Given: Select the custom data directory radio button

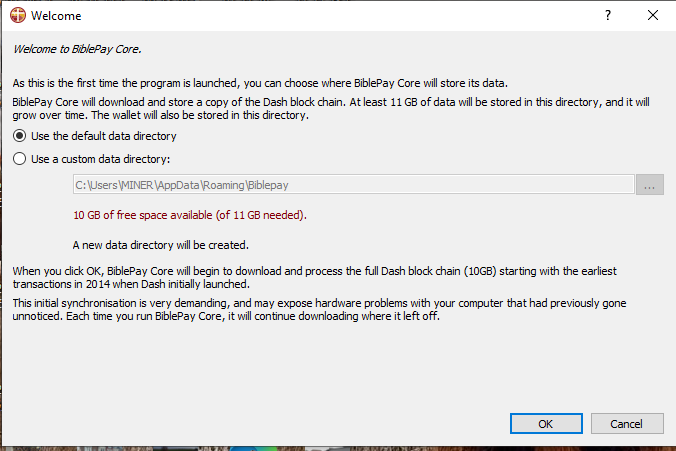Looking at the screenshot, I should pyautogui.click(x=19, y=159).
